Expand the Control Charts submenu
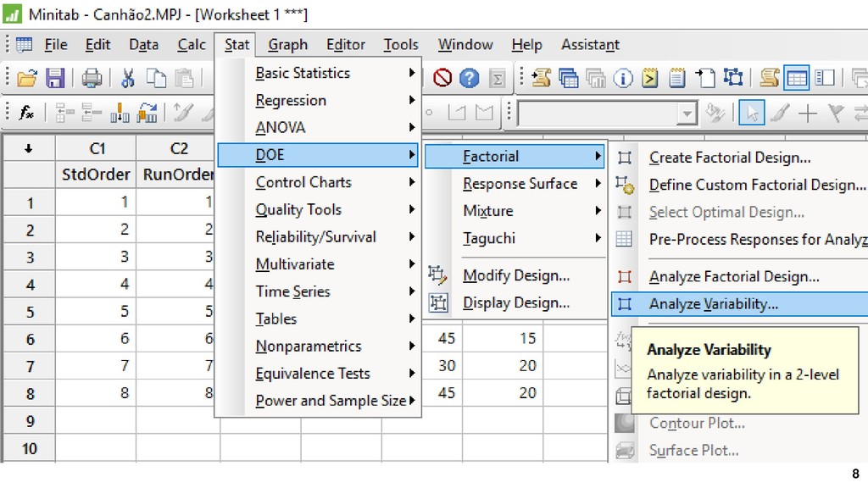868x488 pixels. click(319, 182)
